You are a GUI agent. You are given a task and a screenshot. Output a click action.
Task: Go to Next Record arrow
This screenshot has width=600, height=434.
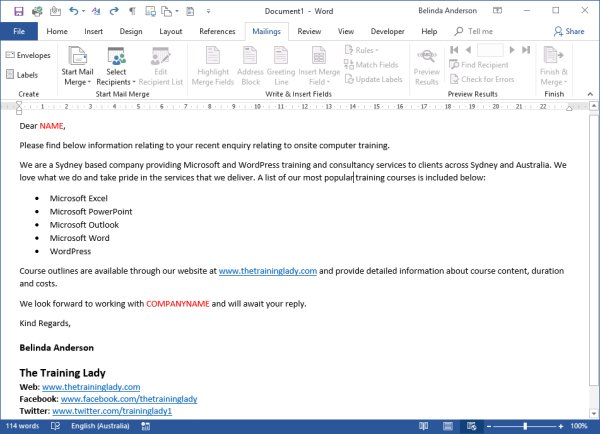[x=512, y=50]
